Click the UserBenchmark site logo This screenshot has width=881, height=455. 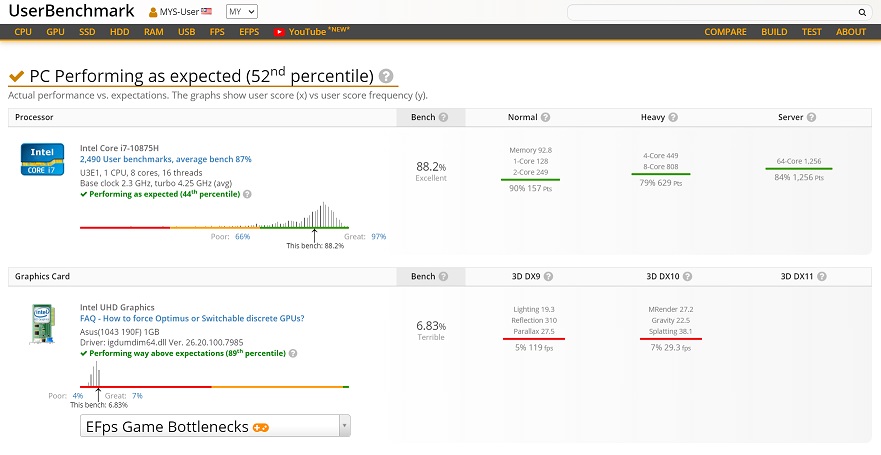(x=72, y=11)
